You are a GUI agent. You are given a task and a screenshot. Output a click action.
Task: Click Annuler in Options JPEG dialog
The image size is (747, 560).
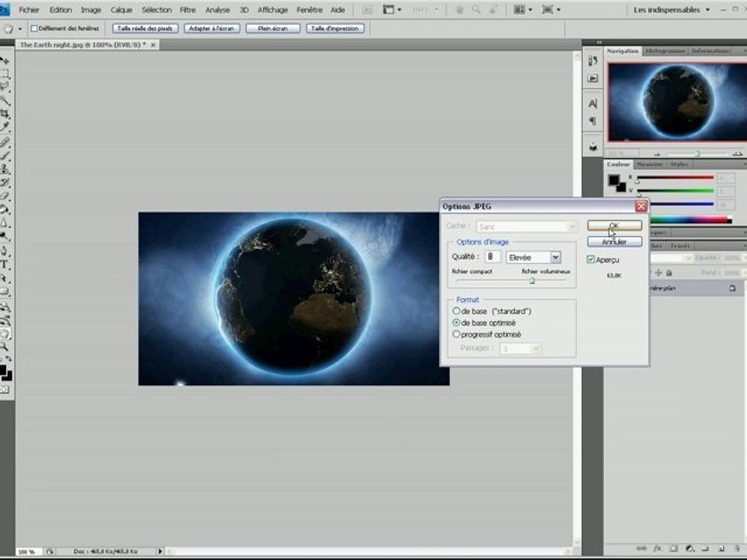pyautogui.click(x=614, y=242)
